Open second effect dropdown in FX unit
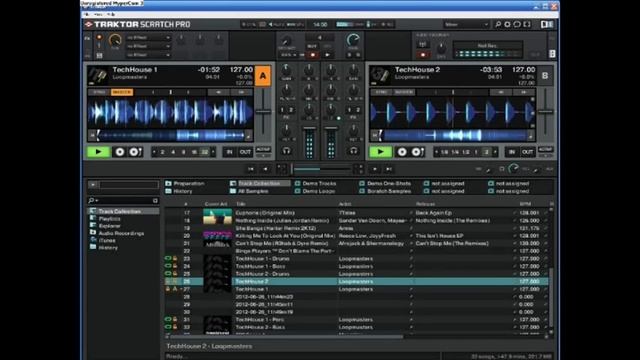Image resolution: width=640 pixels, height=360 pixels. click(148, 46)
